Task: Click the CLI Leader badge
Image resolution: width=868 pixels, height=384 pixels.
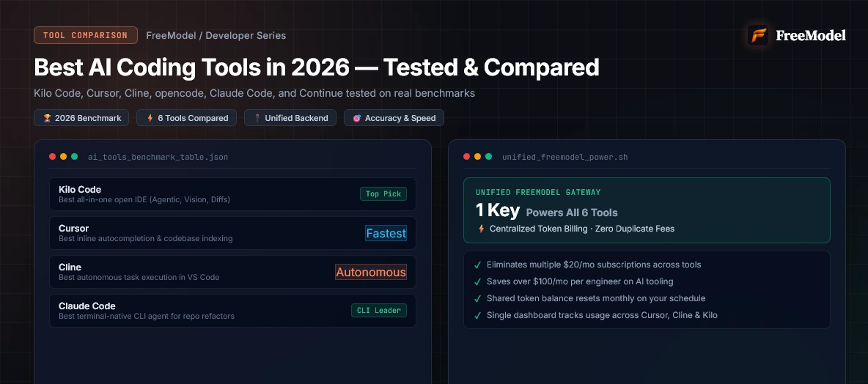Action: (x=378, y=311)
